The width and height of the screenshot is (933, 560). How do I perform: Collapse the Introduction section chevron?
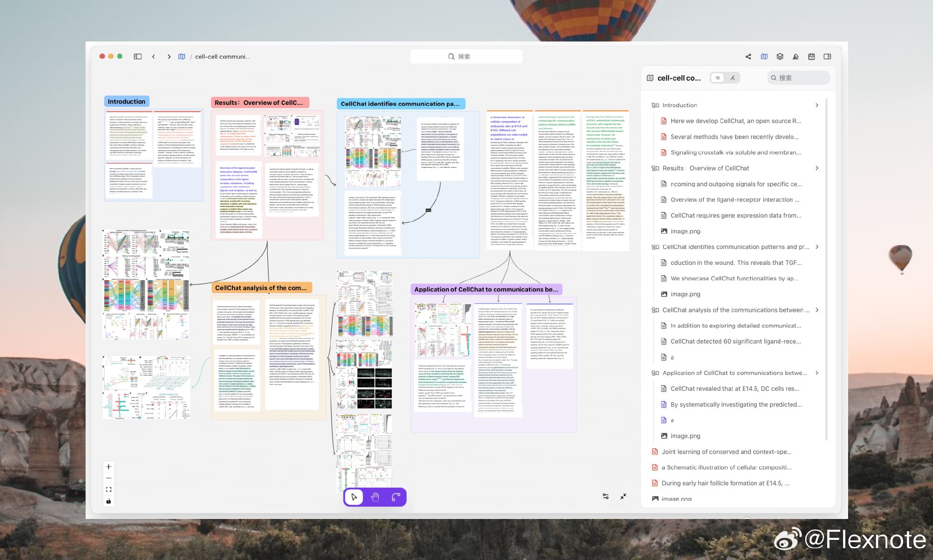[817, 105]
